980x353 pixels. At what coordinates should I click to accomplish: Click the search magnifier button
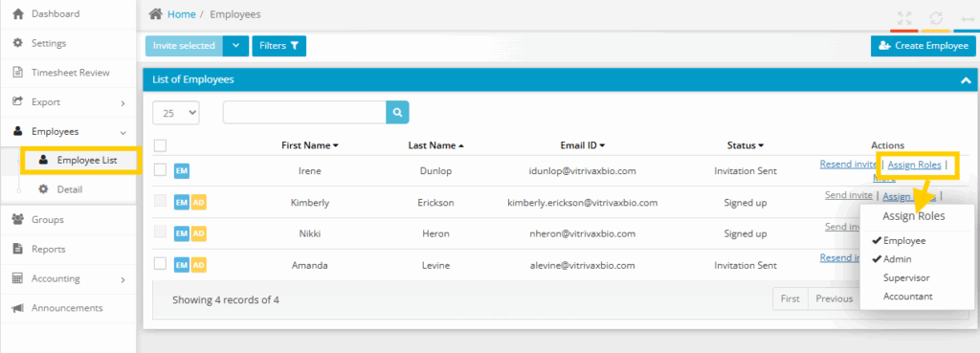[x=397, y=113]
